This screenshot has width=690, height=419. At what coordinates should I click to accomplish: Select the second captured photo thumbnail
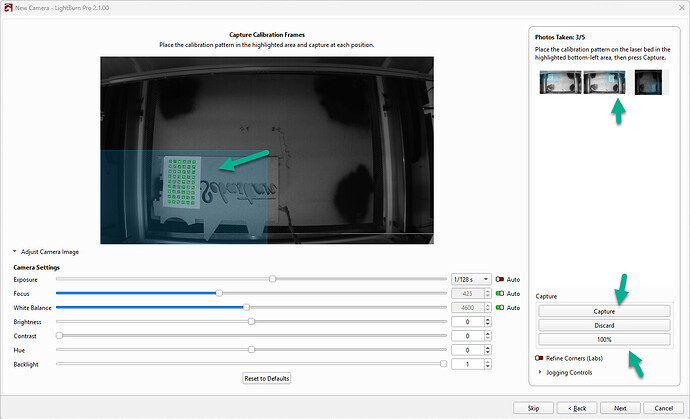604,82
